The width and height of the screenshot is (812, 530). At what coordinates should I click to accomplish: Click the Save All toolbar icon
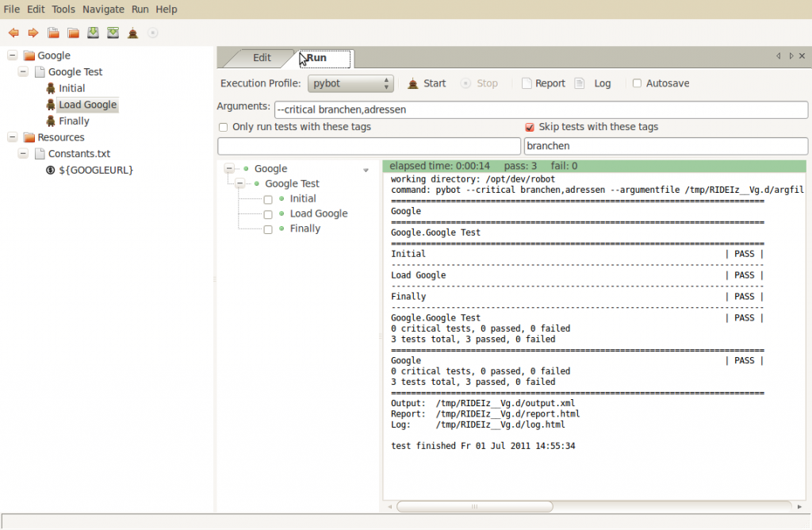(113, 33)
